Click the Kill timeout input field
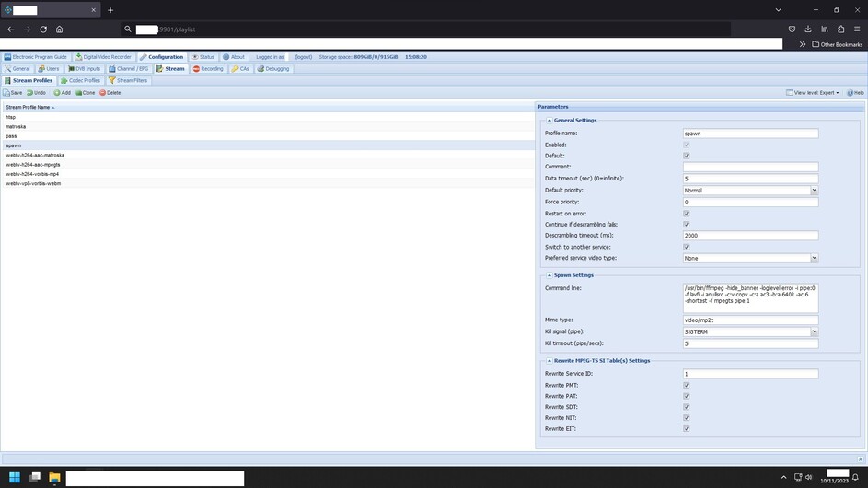Viewport: 868px width, 488px height. [750, 343]
